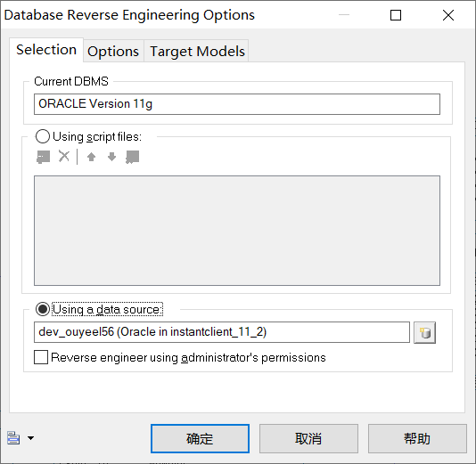Close the Database Reverse Engineering Options dialog
476x464 pixels.
point(448,15)
